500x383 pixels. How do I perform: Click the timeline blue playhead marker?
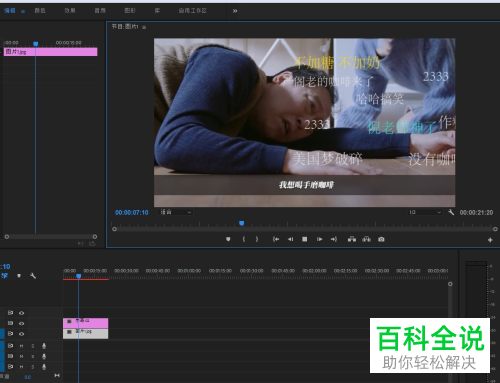[x=78, y=276]
